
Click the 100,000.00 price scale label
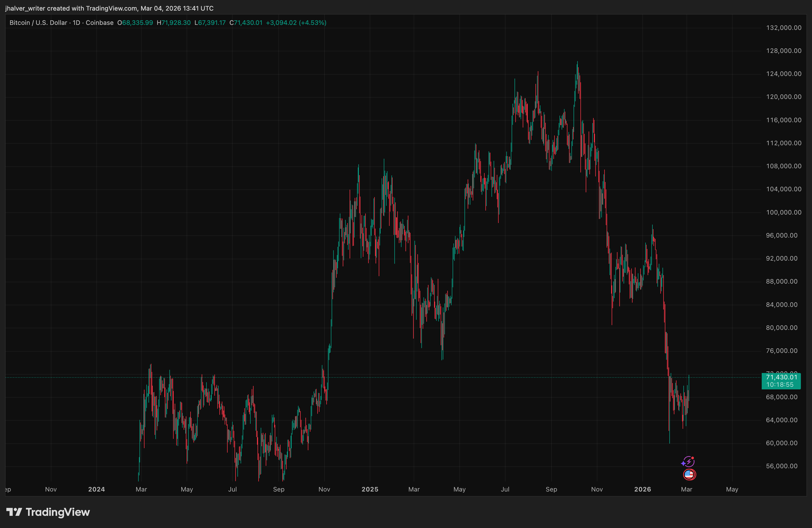coord(784,212)
